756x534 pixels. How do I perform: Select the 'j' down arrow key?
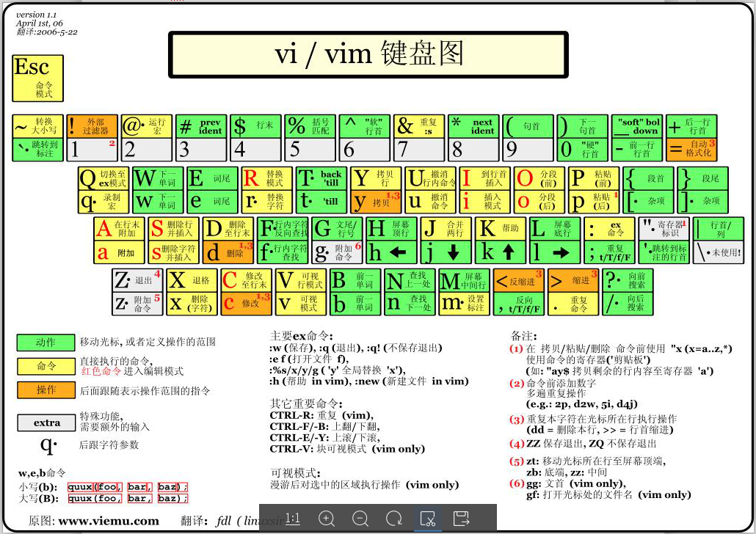pos(446,252)
